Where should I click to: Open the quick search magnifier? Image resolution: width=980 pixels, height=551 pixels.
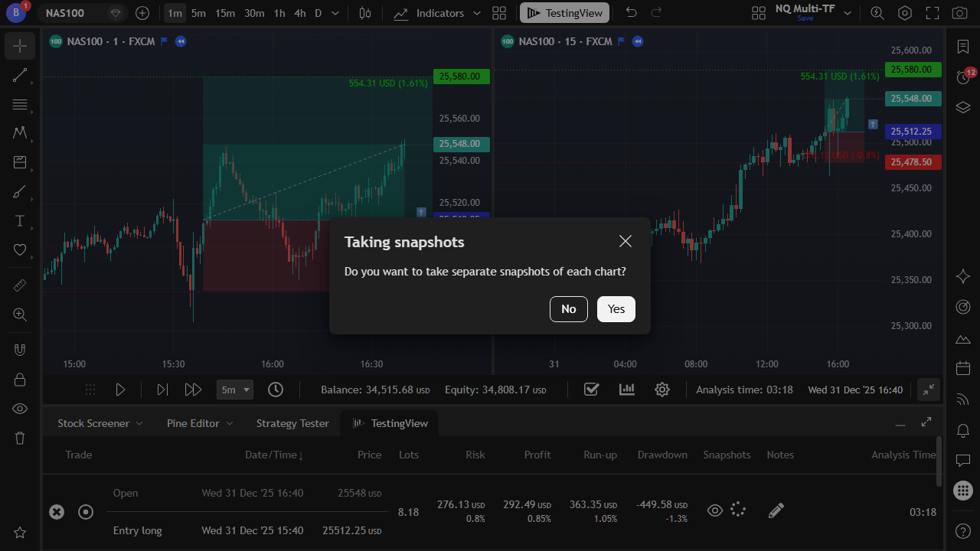pos(877,13)
